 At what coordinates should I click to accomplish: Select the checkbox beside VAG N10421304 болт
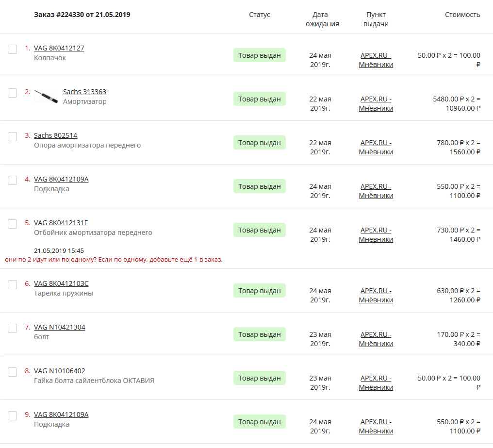click(x=13, y=328)
